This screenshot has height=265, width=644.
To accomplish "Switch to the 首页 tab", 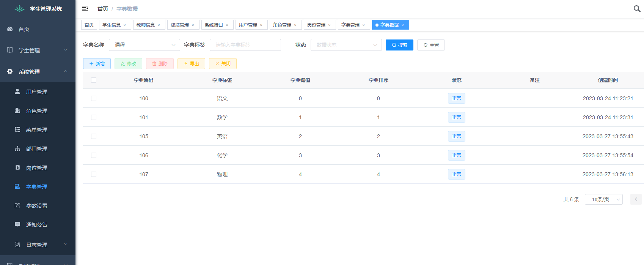I will [x=89, y=25].
